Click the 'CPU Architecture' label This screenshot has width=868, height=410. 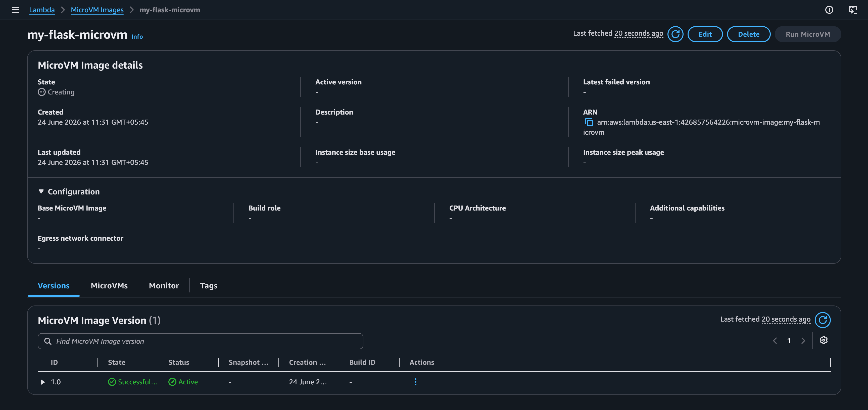coord(477,208)
